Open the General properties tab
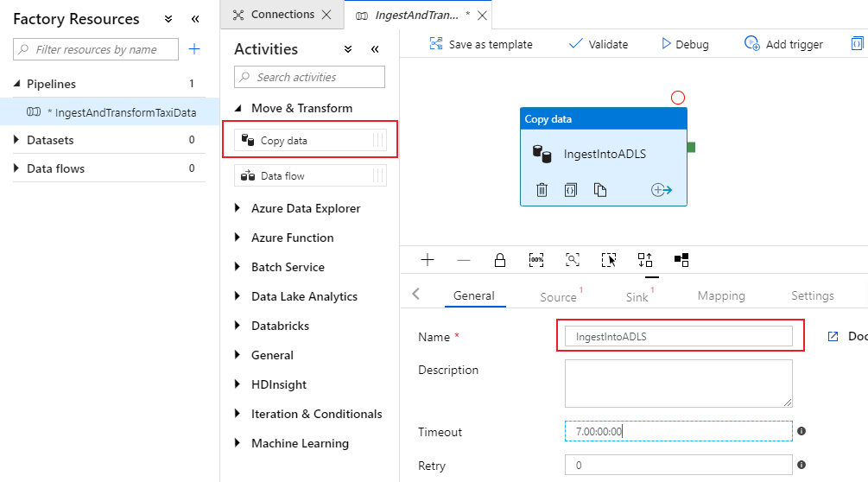 pos(474,295)
